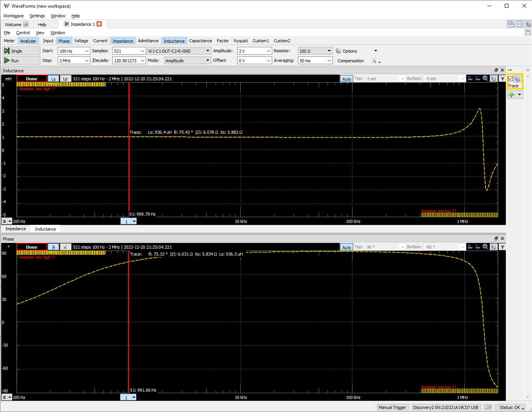Open the Control menu
The width and height of the screenshot is (532, 412).
click(x=23, y=33)
